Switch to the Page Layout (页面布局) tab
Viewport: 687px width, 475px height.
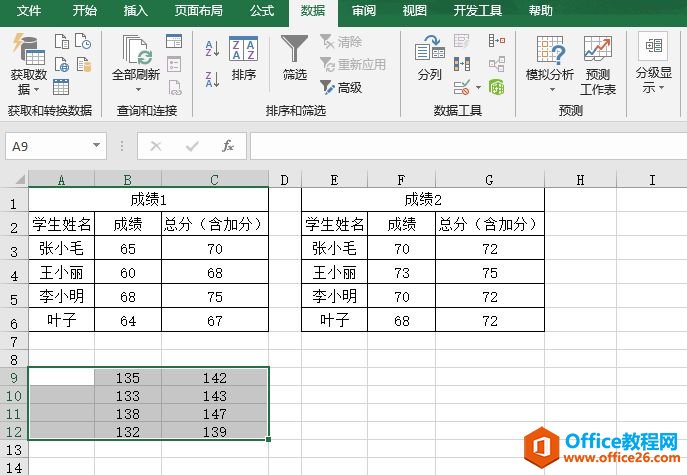(198, 11)
